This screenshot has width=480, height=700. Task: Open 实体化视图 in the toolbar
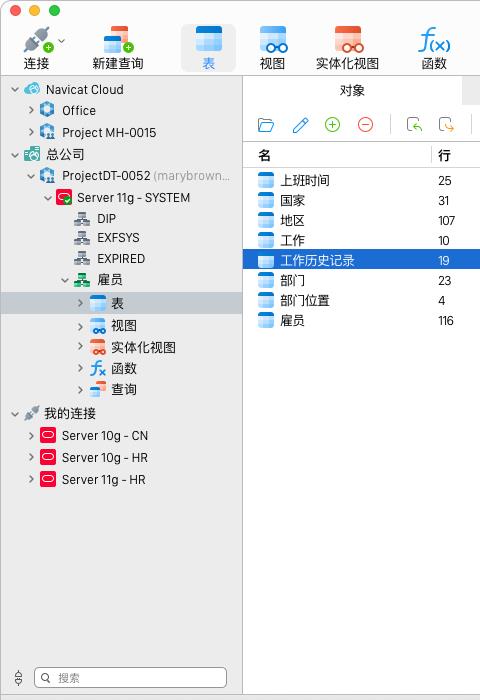coord(347,48)
